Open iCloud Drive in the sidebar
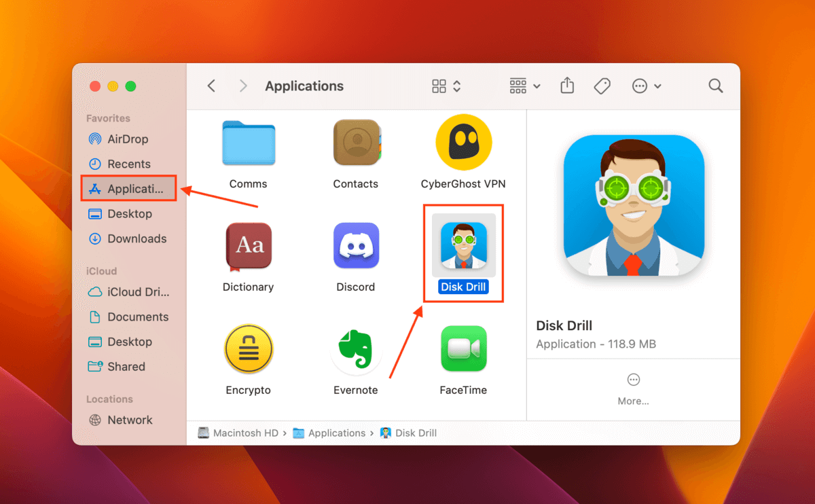The image size is (815, 504). click(130, 292)
